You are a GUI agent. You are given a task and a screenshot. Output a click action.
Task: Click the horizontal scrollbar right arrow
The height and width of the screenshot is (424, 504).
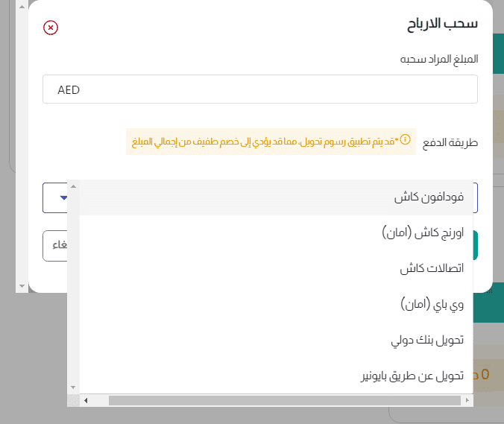coord(467,401)
